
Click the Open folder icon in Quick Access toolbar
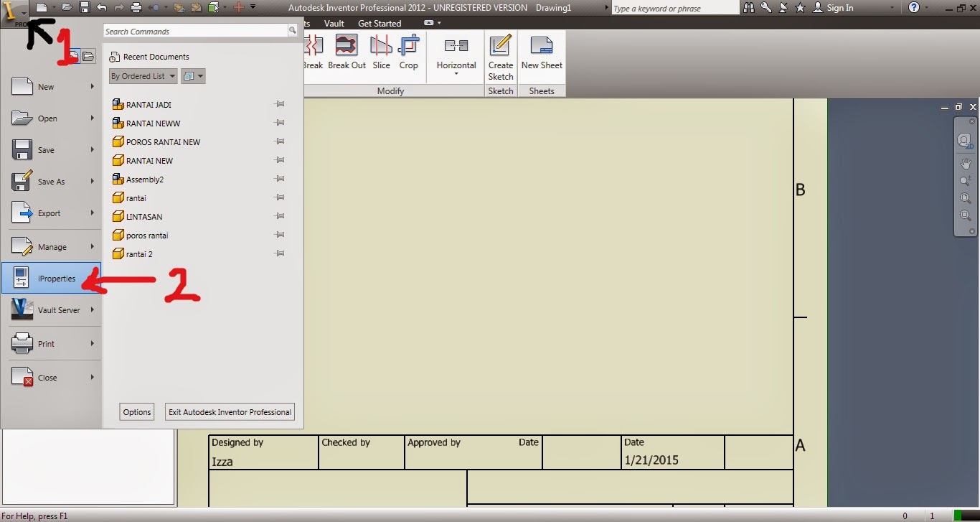(x=67, y=7)
